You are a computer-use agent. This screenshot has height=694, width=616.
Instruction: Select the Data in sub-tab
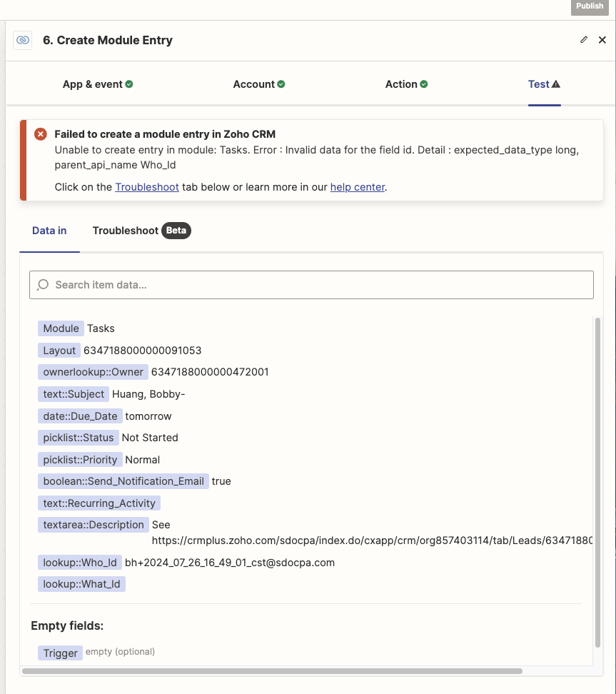click(49, 231)
